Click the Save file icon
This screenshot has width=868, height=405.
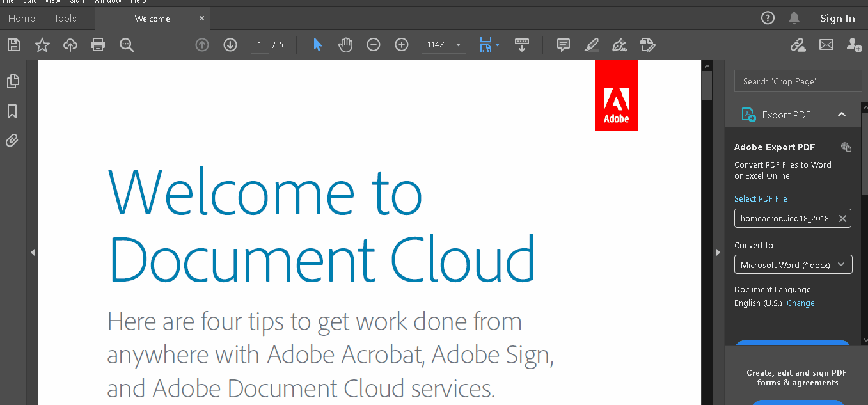(x=14, y=45)
